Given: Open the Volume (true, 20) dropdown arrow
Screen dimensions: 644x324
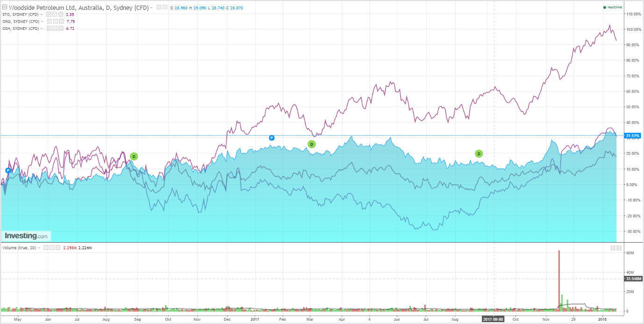Looking at the screenshot, I should pyautogui.click(x=39, y=248).
